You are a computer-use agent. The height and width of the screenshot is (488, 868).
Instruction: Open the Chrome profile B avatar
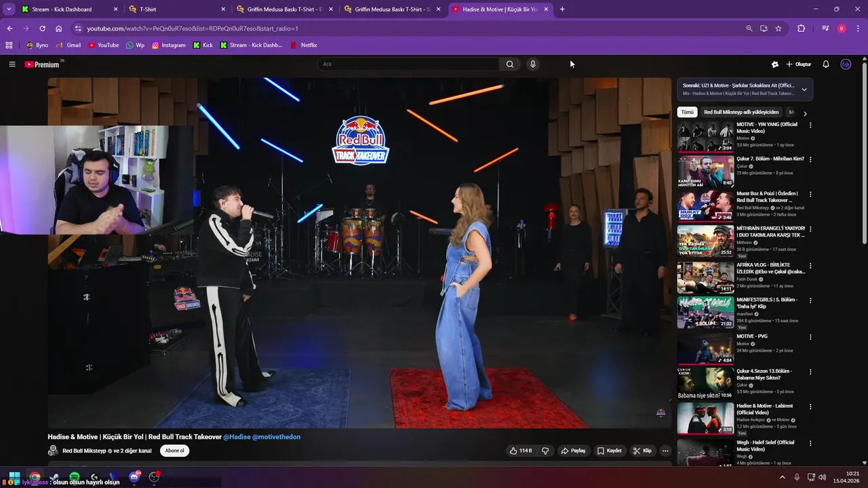(x=842, y=28)
